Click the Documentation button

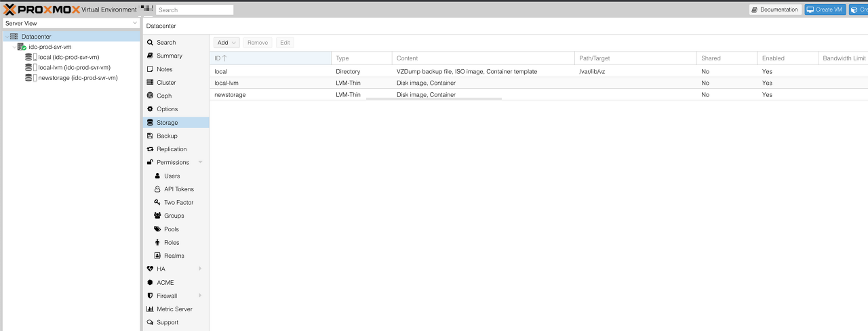click(x=775, y=9)
